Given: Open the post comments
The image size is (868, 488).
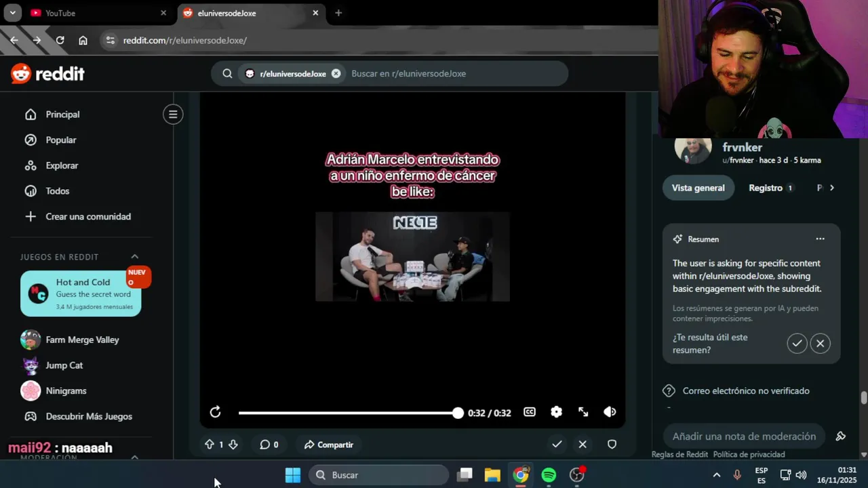Looking at the screenshot, I should [x=269, y=445].
